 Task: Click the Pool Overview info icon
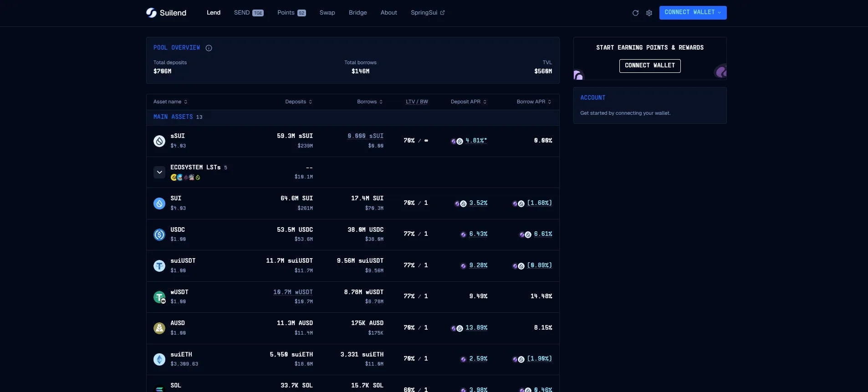209,48
